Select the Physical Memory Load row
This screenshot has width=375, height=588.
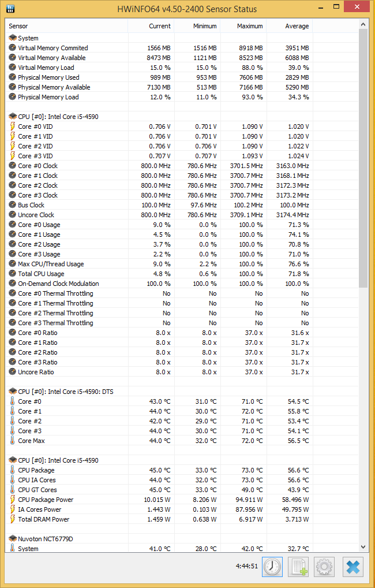[182, 97]
